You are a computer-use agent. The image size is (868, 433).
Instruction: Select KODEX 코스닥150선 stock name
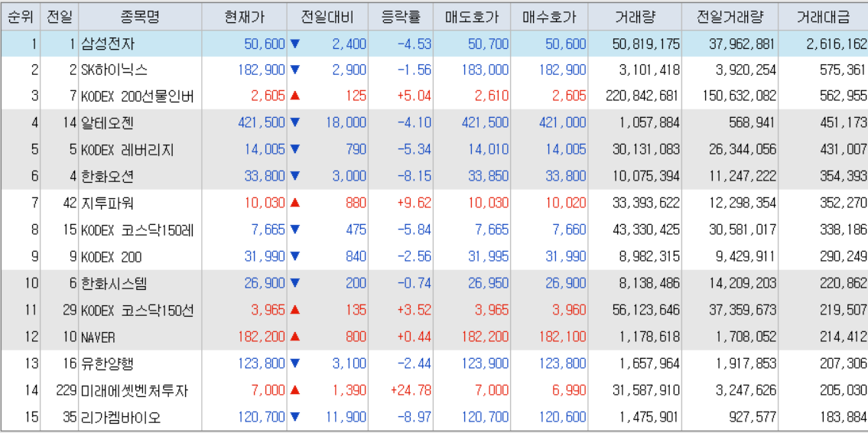coord(137,310)
